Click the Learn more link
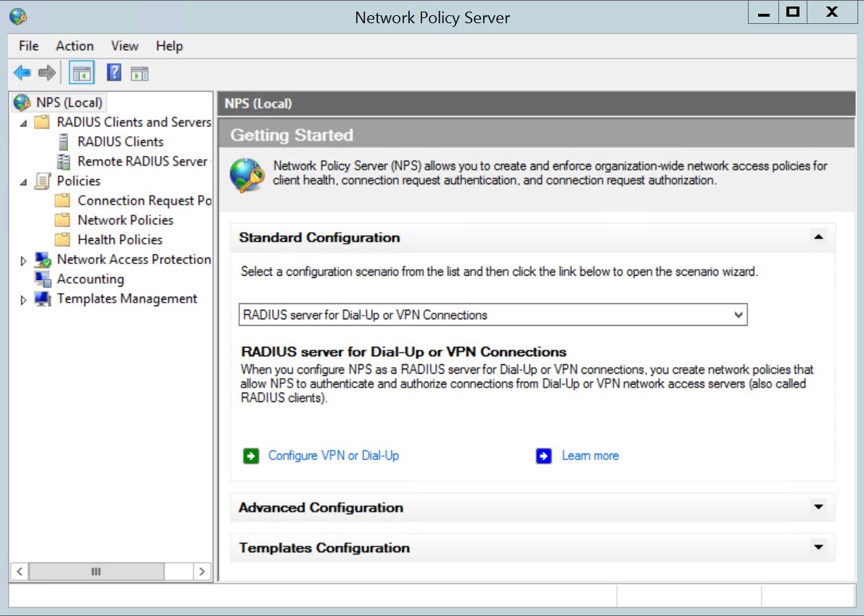Image resolution: width=864 pixels, height=616 pixels. coord(590,456)
